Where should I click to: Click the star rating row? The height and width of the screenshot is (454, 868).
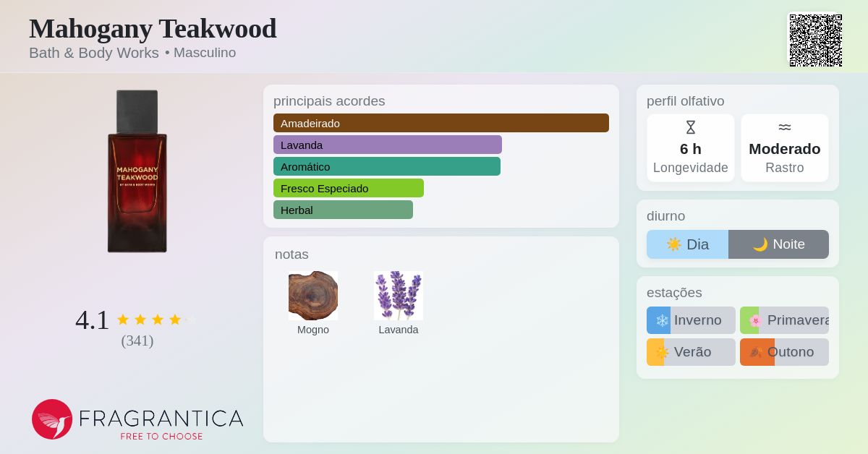click(157, 320)
